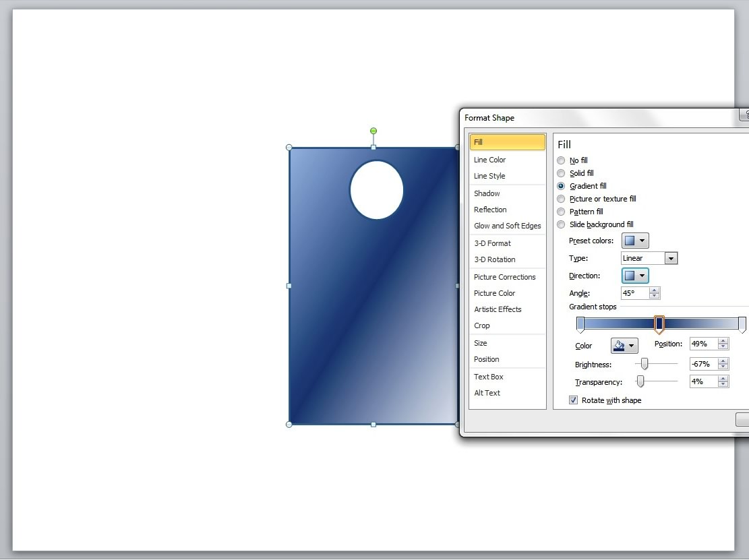Enable the Solid fill option

561,173
